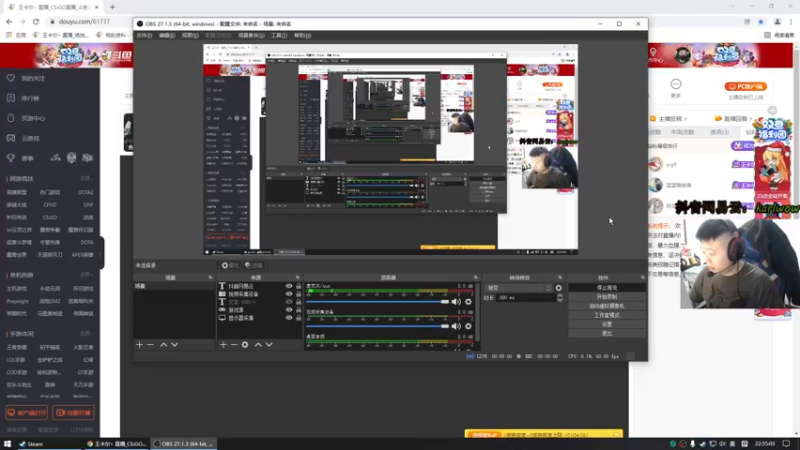Open source properties gear in Sources panel
800x450 pixels.
click(x=245, y=345)
